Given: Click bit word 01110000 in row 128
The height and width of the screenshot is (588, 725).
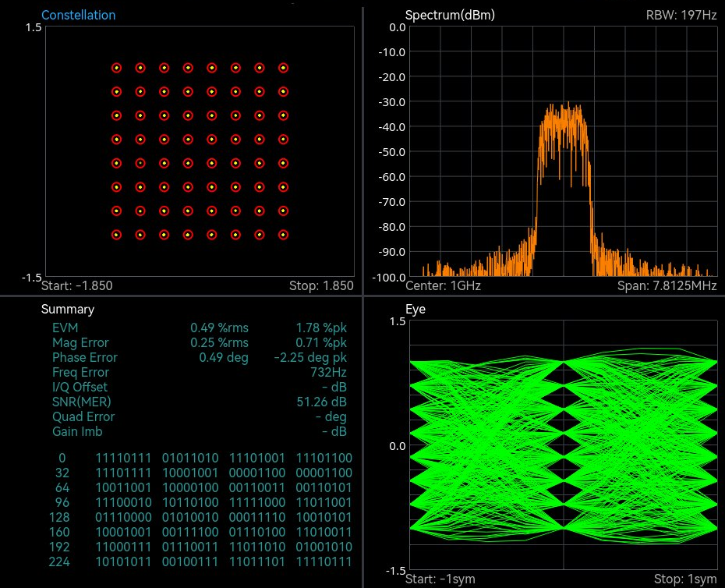Looking at the screenshot, I should pos(123,517).
